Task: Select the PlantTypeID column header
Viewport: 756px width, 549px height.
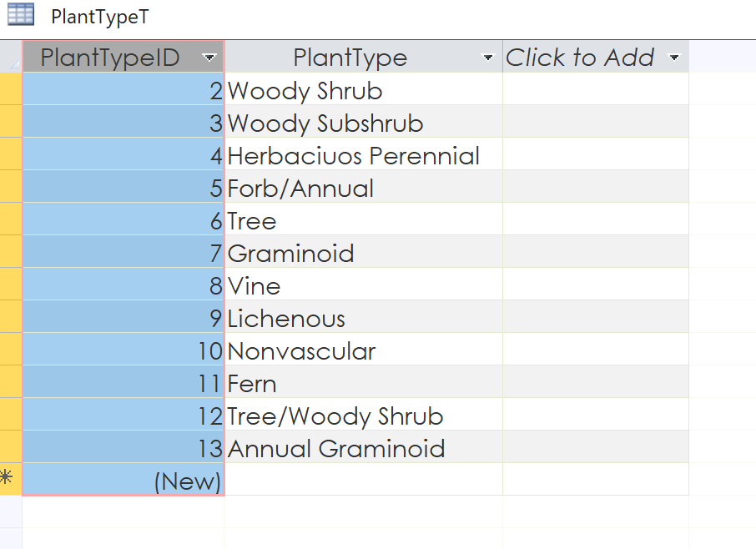Action: tap(123, 57)
